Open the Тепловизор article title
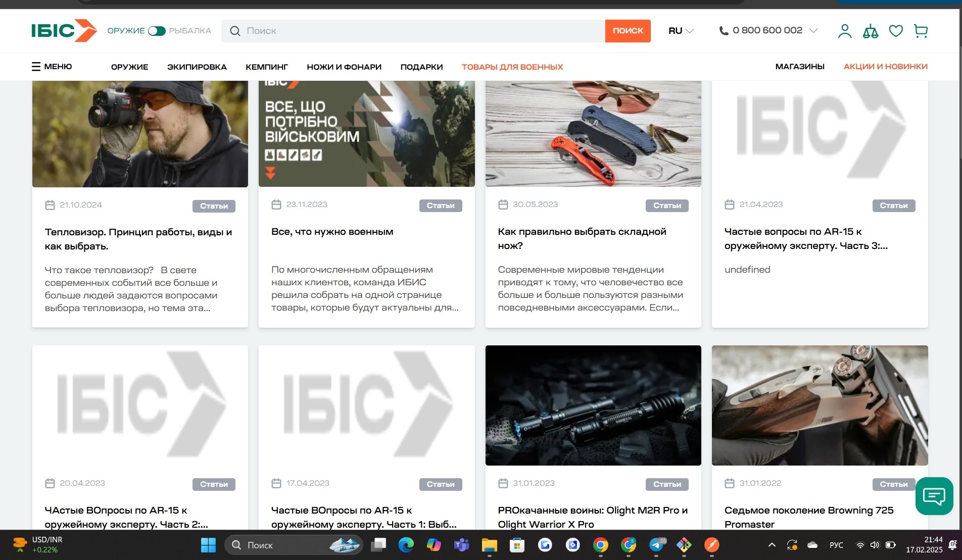Screen dimensions: 962x560 (x=138, y=239)
